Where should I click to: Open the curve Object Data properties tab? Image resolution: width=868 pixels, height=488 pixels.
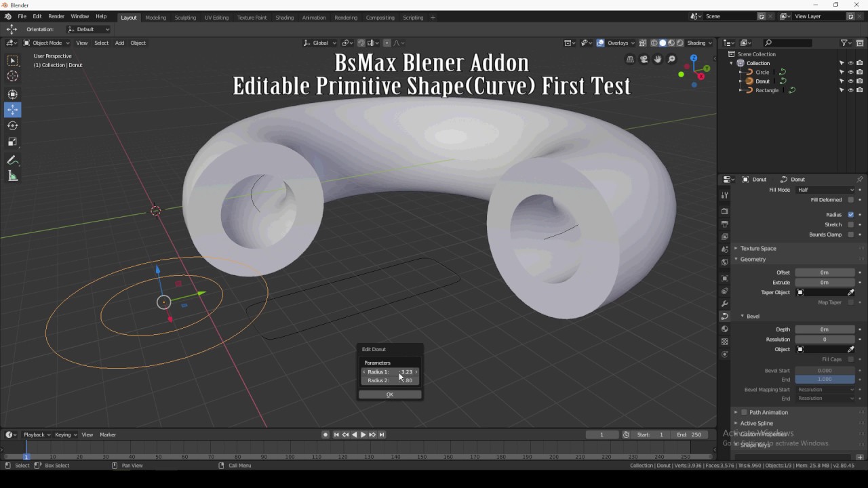pos(725,317)
